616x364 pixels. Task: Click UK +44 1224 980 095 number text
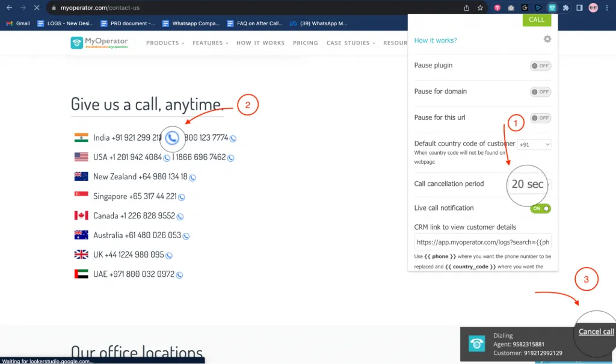(129, 254)
